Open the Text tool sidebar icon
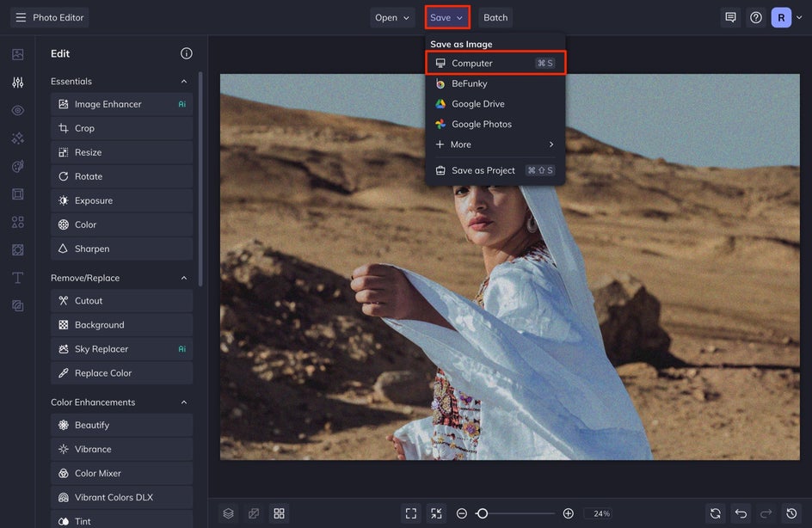This screenshot has width=812, height=528. coord(17,278)
